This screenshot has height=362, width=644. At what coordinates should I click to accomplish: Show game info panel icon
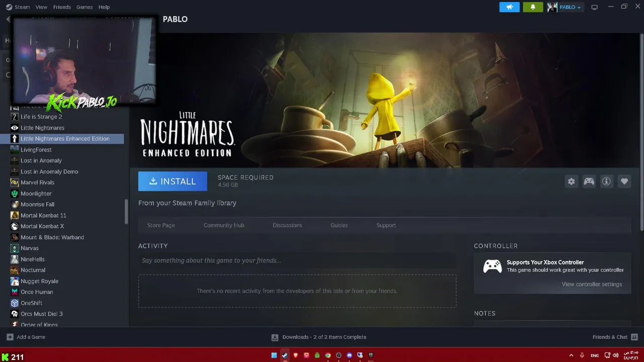606,182
